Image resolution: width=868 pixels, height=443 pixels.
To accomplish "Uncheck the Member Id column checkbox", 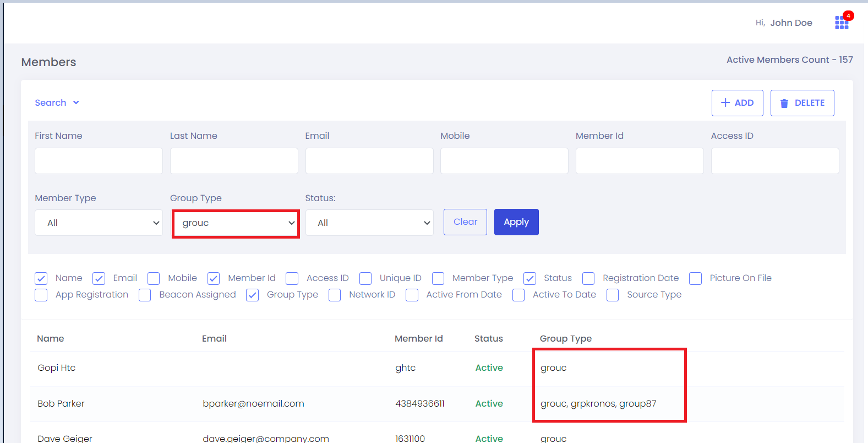I will click(214, 278).
